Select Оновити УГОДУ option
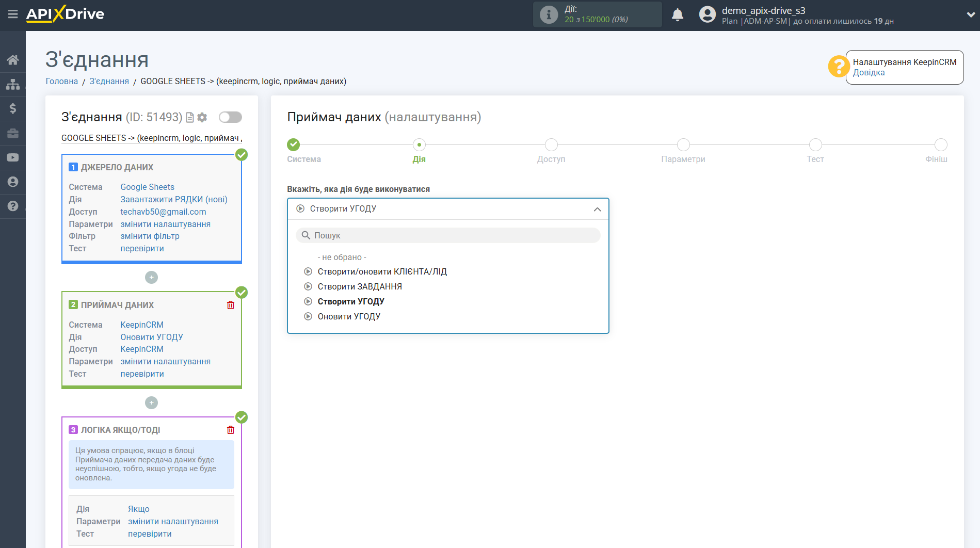 [x=349, y=316]
